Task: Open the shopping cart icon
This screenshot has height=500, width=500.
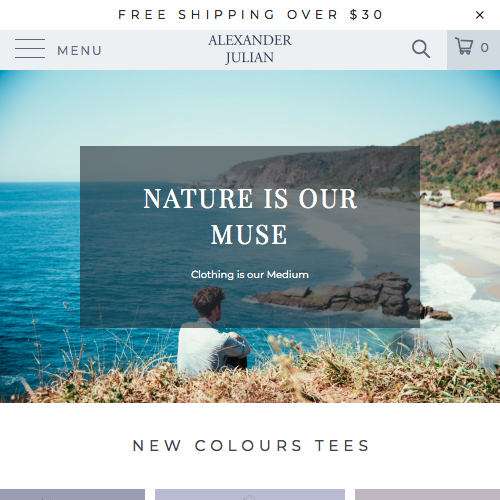Action: click(464, 46)
